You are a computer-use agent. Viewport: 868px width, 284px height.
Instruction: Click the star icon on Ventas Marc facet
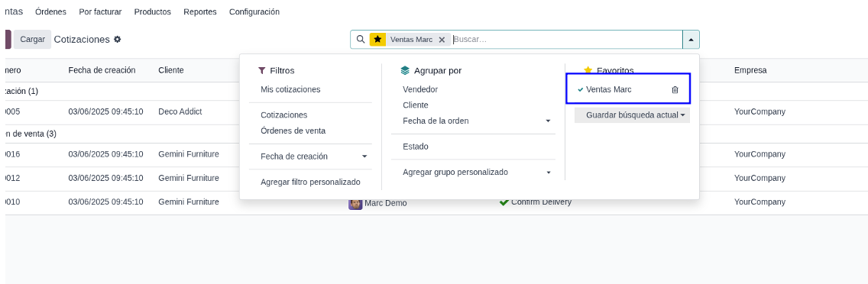point(377,39)
